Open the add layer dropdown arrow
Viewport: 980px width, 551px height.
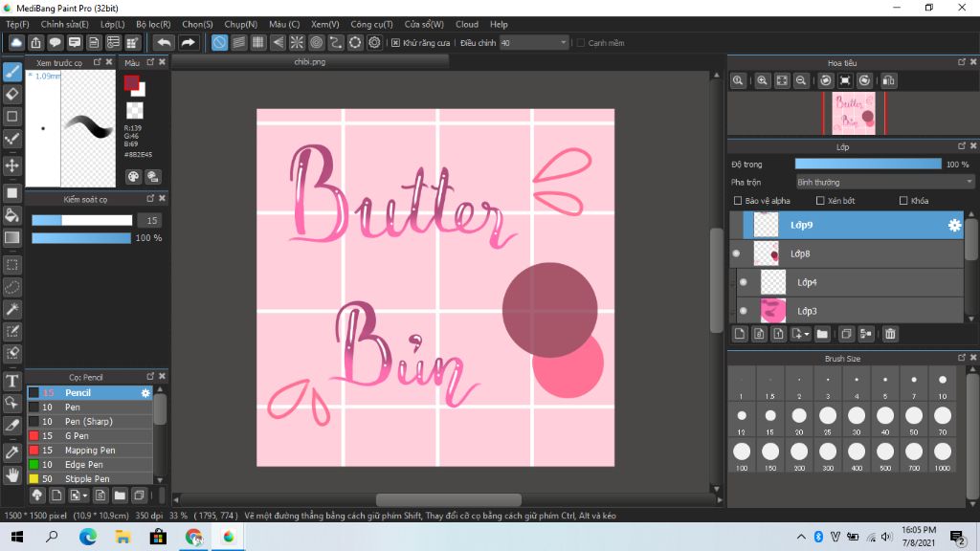pyautogui.click(x=808, y=335)
